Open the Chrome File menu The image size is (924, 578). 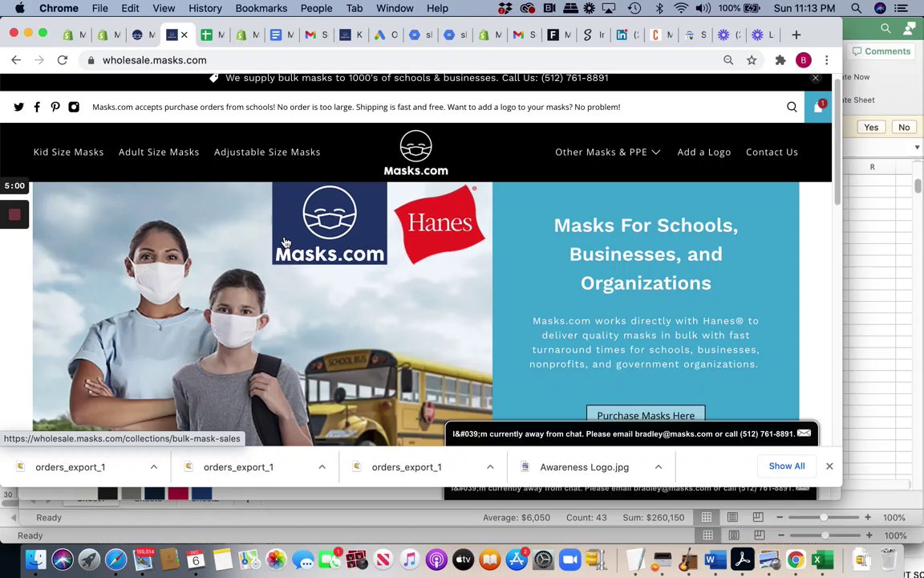click(99, 8)
